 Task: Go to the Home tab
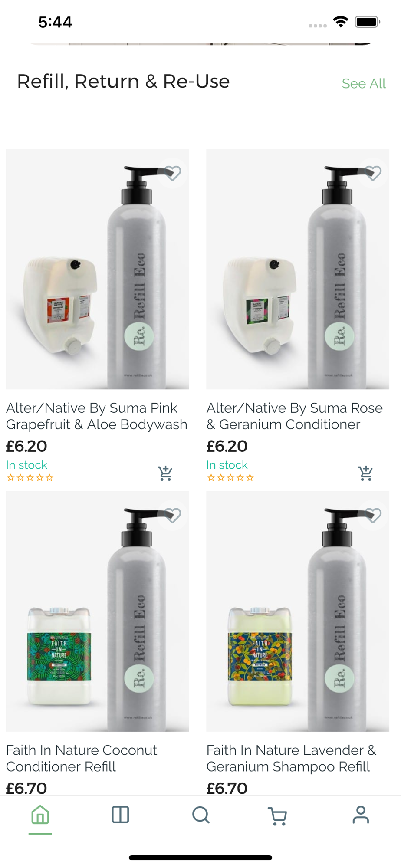click(40, 815)
